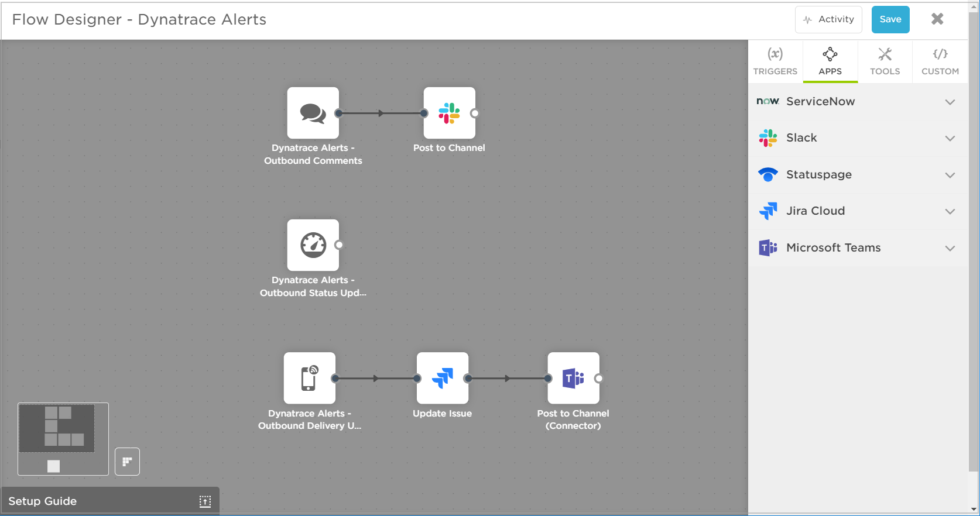
Task: Close the Flow Designer
Action: pos(937,19)
